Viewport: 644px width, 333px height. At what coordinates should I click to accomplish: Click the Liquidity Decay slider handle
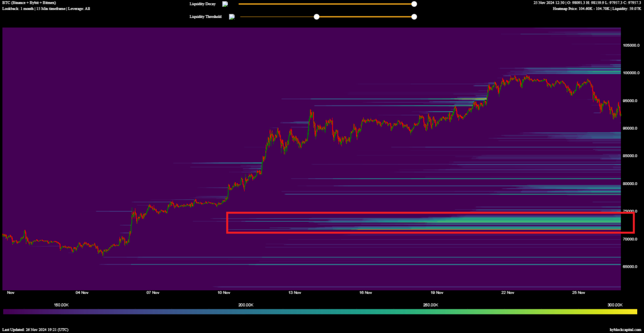[x=414, y=4]
